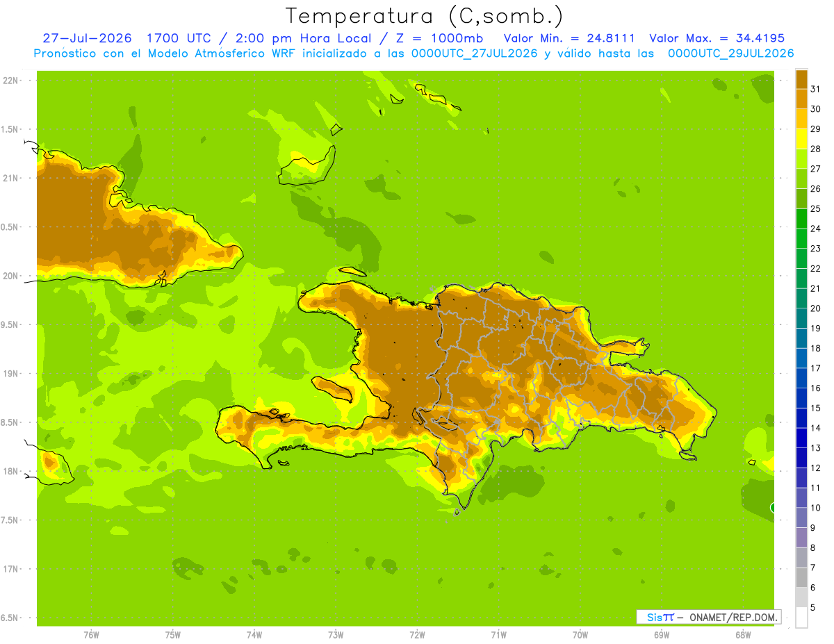Image resolution: width=834 pixels, height=644 pixels.
Task: Click the legend swatch between 25 and 26
Action: tap(801, 199)
